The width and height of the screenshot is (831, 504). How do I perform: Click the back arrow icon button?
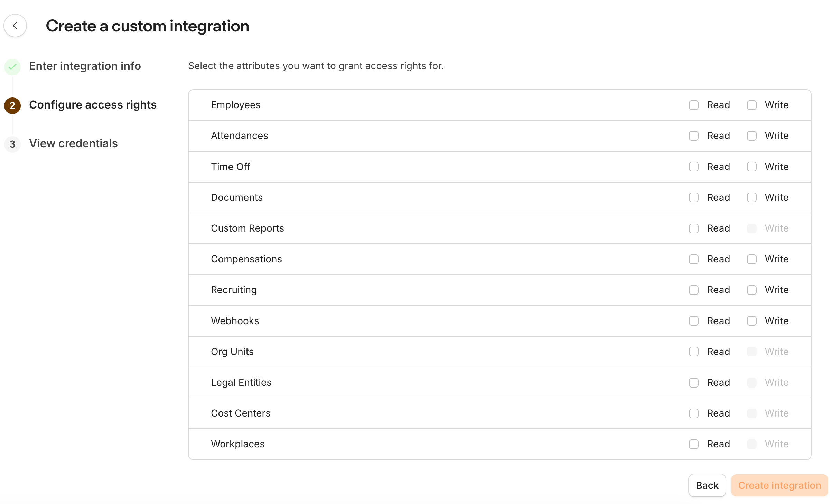tap(15, 26)
